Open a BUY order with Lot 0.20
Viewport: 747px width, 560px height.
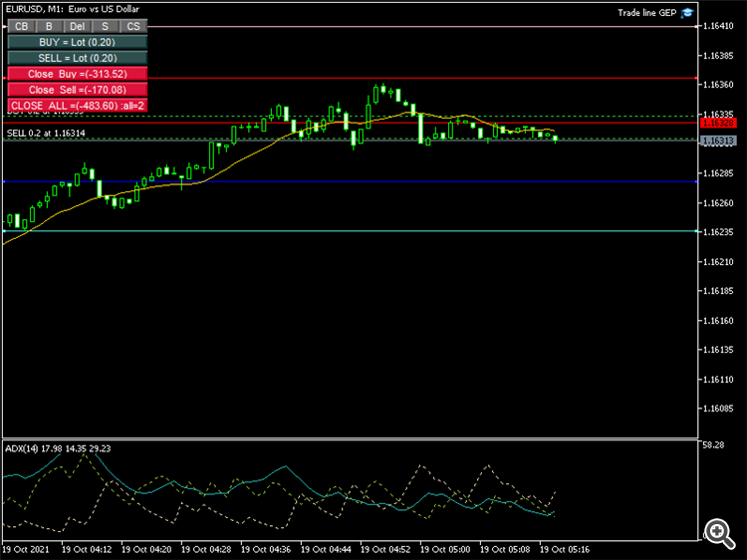pos(77,42)
